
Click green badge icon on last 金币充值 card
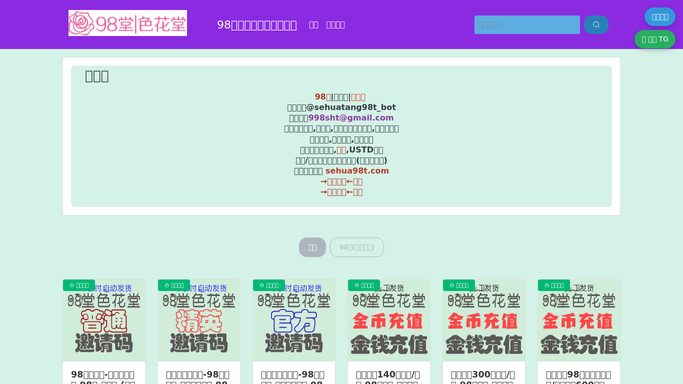pyautogui.click(x=554, y=285)
